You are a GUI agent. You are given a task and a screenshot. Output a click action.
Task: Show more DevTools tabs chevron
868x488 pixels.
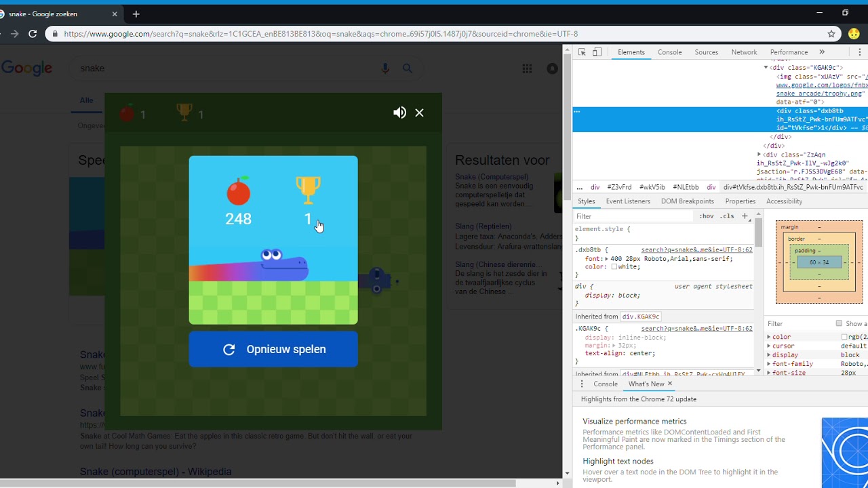pyautogui.click(x=822, y=52)
